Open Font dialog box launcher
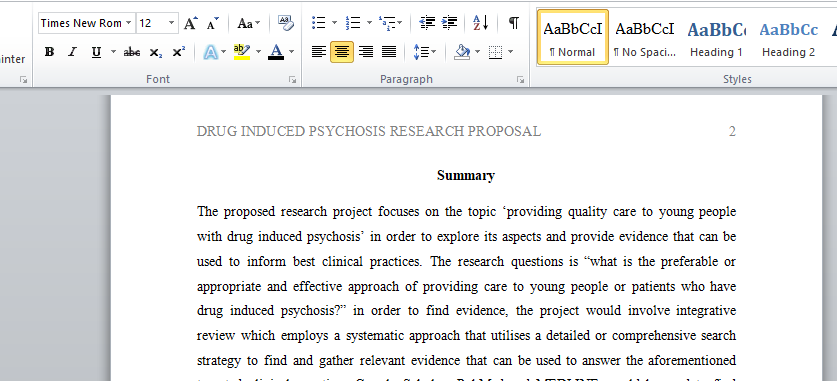 [x=293, y=80]
